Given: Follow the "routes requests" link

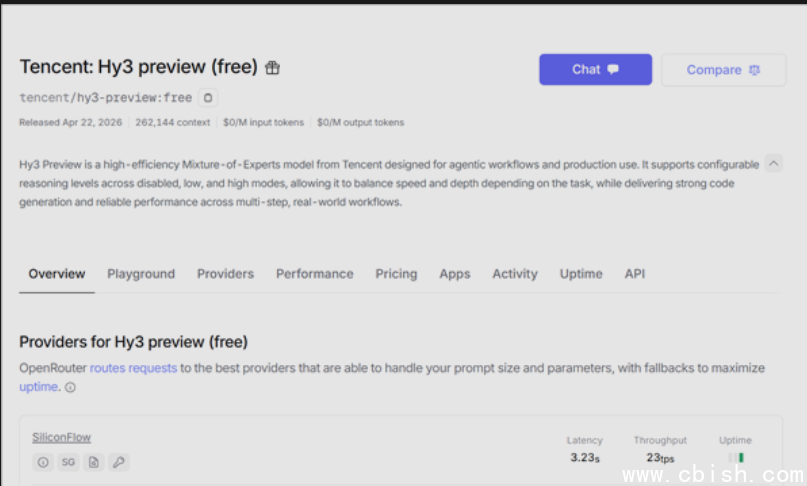Looking at the screenshot, I should 133,368.
